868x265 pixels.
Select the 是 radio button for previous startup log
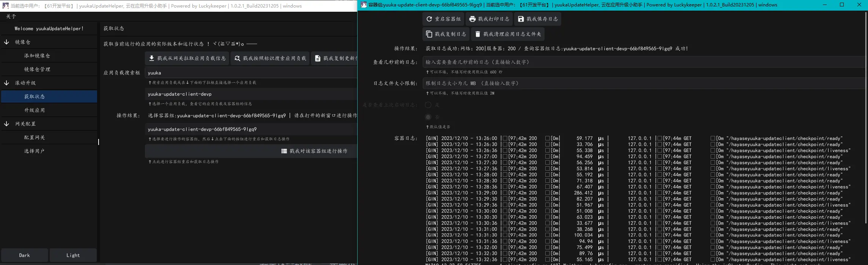(x=428, y=105)
